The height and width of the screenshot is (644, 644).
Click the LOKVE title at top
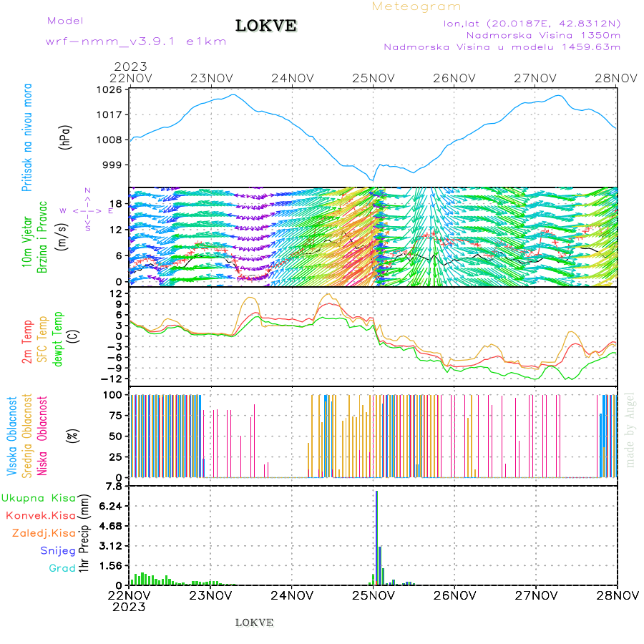point(265,26)
